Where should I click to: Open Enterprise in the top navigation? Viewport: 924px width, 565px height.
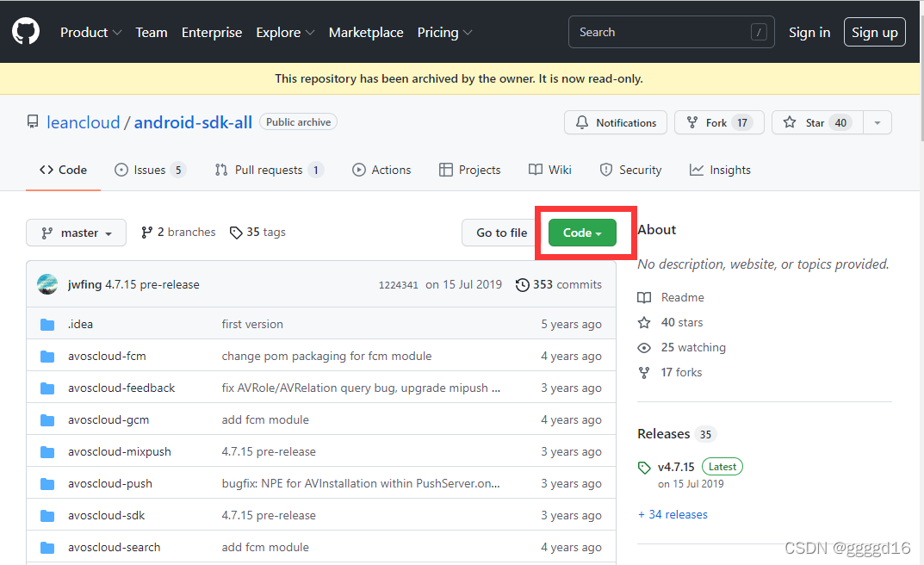pos(212,33)
